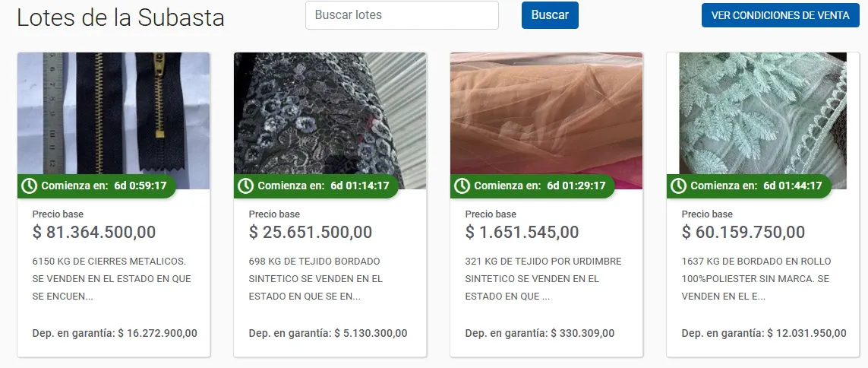Image resolution: width=868 pixels, height=368 pixels.
Task: Click clock icon on embroidered fabric lot
Action: pyautogui.click(x=245, y=186)
